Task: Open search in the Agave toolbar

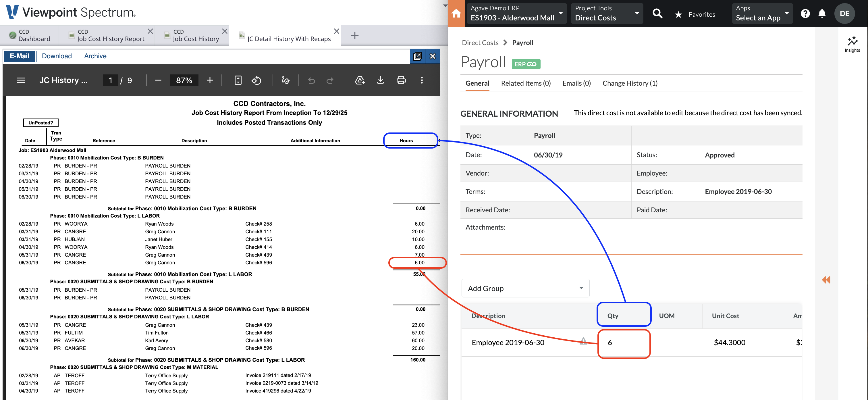Action: [657, 14]
